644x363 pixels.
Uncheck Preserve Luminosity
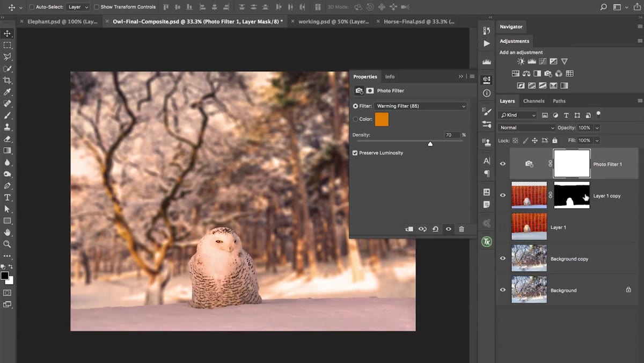pyautogui.click(x=355, y=153)
